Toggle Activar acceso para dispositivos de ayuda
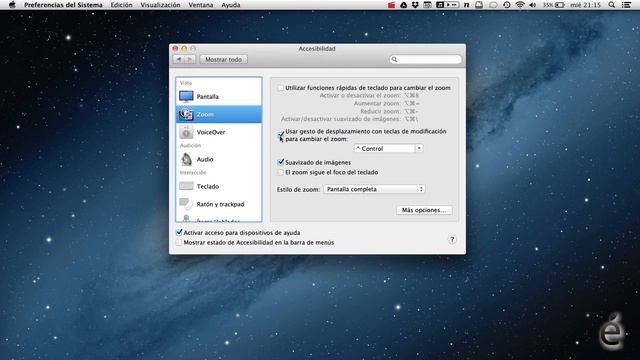 (x=179, y=233)
